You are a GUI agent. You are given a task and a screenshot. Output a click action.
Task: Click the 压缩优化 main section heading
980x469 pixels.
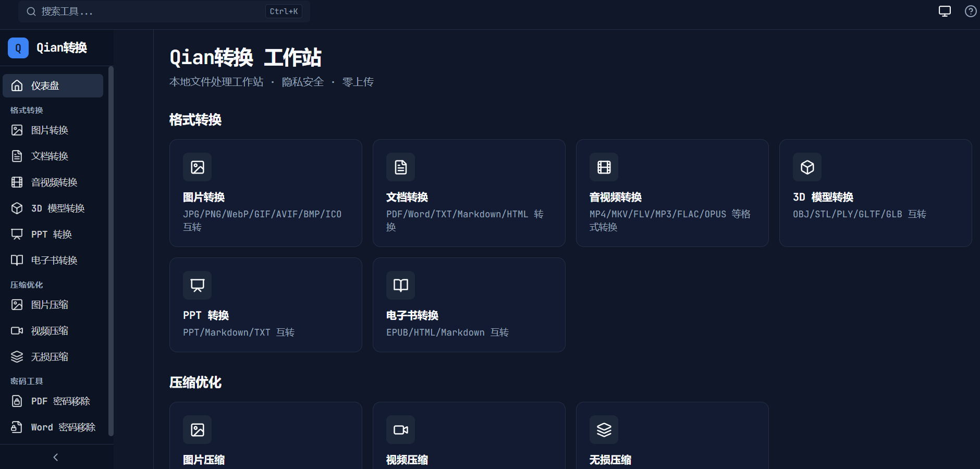point(195,382)
